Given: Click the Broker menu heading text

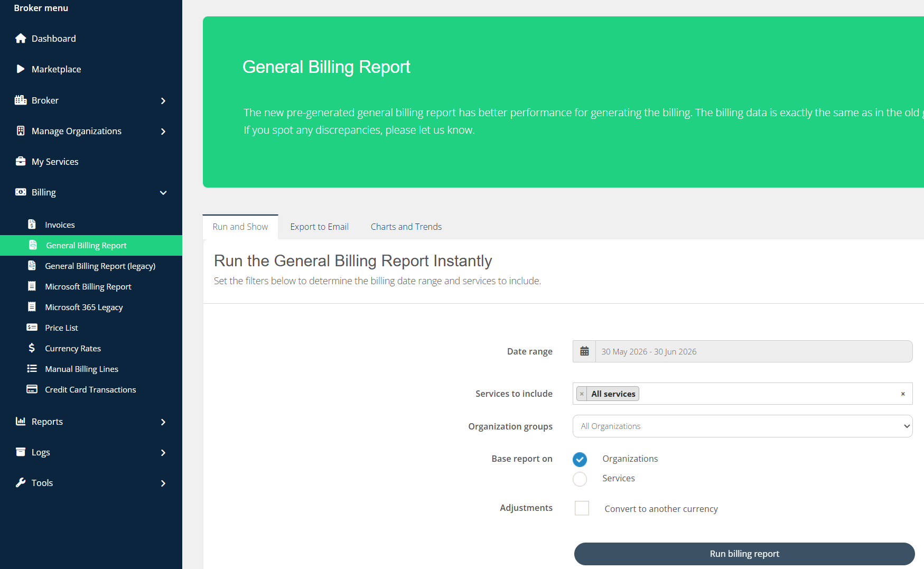Looking at the screenshot, I should click(41, 8).
